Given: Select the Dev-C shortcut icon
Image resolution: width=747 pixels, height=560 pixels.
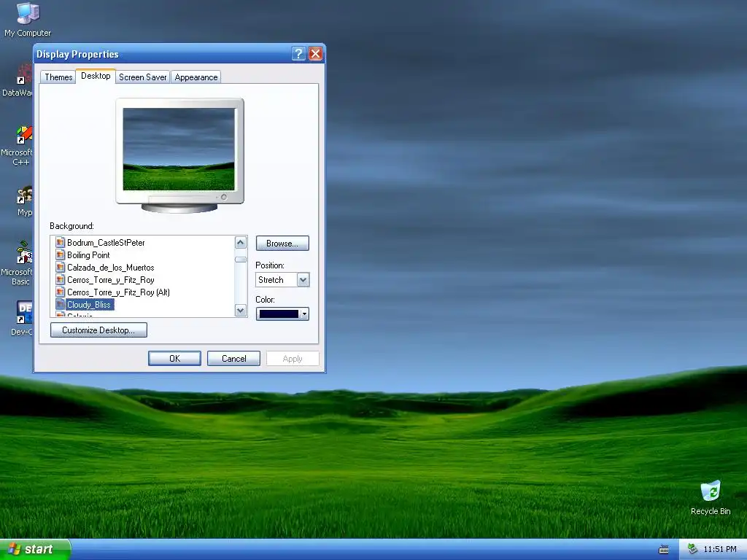Looking at the screenshot, I should [x=24, y=312].
